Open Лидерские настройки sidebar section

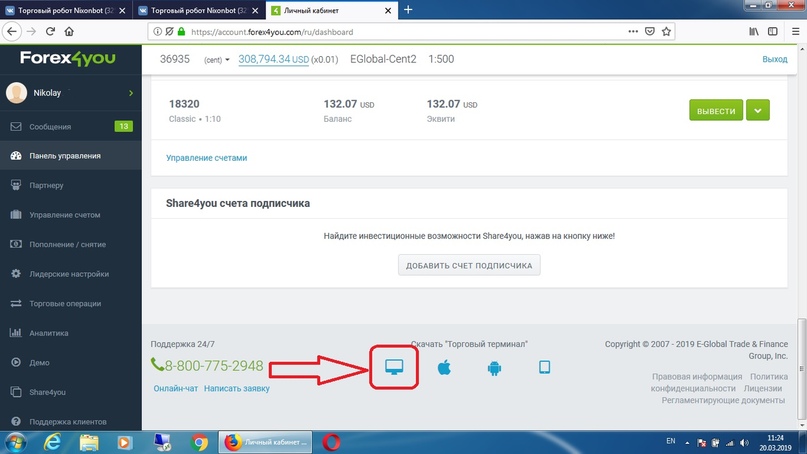[x=71, y=274]
